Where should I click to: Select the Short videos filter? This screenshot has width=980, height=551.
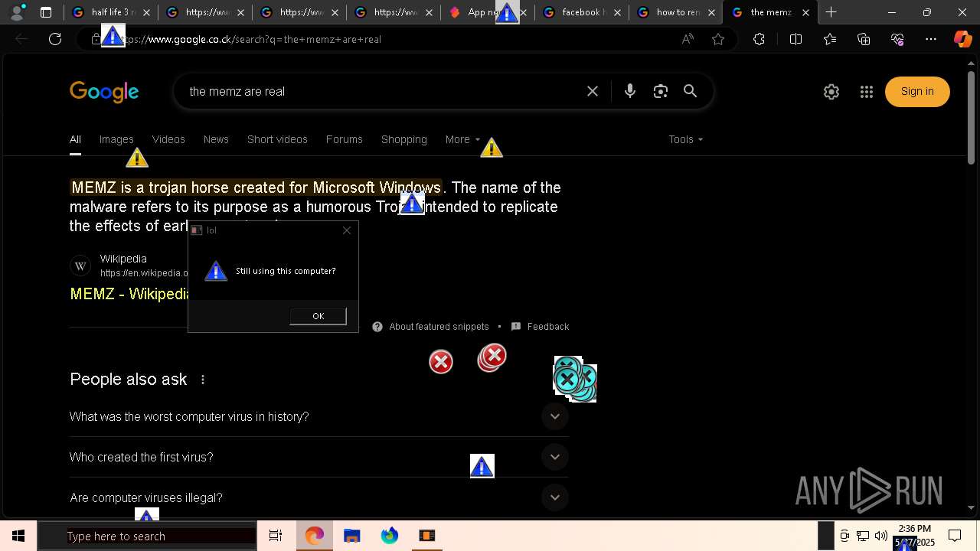click(x=277, y=139)
